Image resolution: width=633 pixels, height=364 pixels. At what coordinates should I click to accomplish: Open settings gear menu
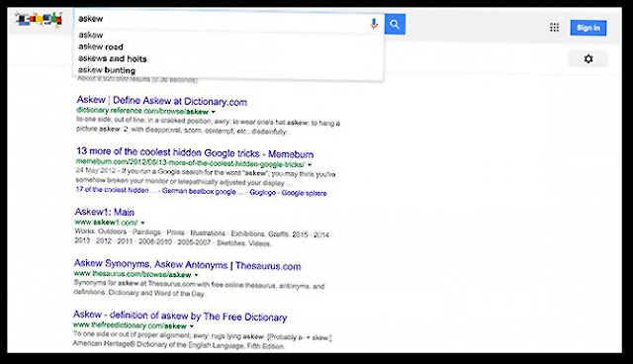[x=588, y=59]
